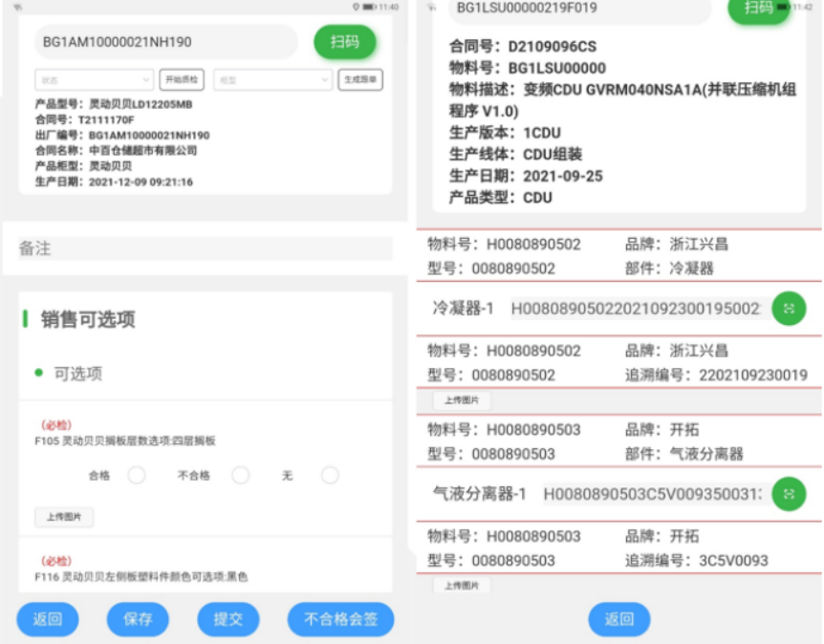Select the 不合格 radio button for F105
Screen dimensions: 824x644
(240, 475)
